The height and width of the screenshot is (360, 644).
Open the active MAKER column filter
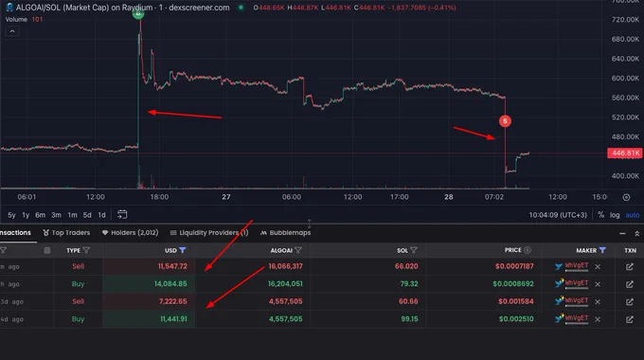[x=602, y=250]
